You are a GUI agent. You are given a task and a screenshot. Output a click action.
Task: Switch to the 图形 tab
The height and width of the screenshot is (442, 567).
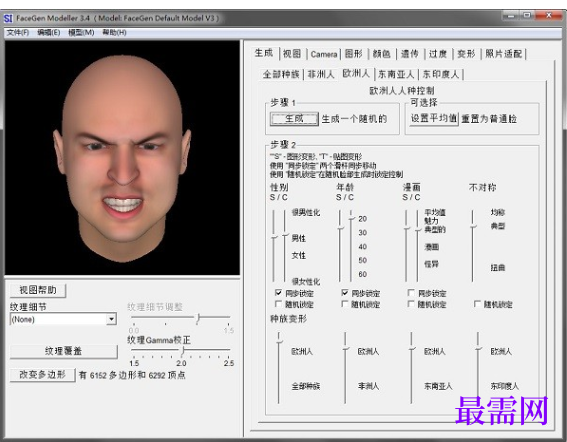353,54
